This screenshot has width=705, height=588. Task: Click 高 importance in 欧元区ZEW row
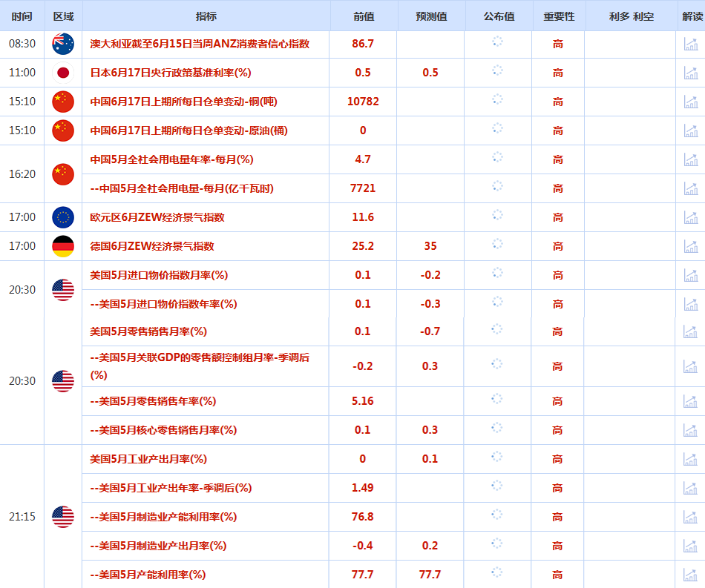click(x=558, y=217)
